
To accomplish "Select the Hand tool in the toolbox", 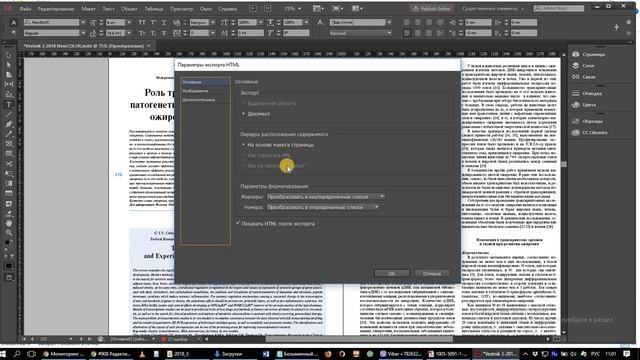I will tap(9, 223).
